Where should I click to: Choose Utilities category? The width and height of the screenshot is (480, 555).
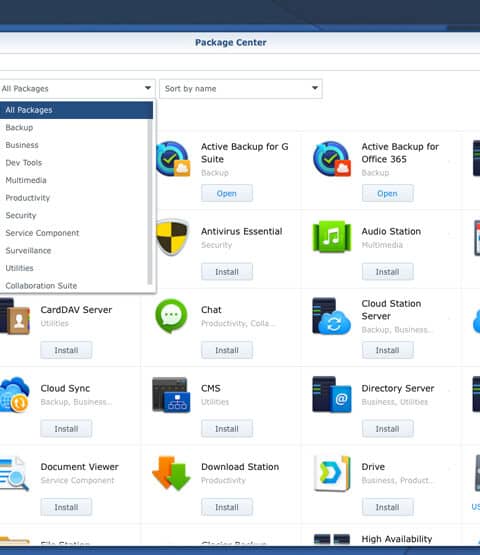74,268
